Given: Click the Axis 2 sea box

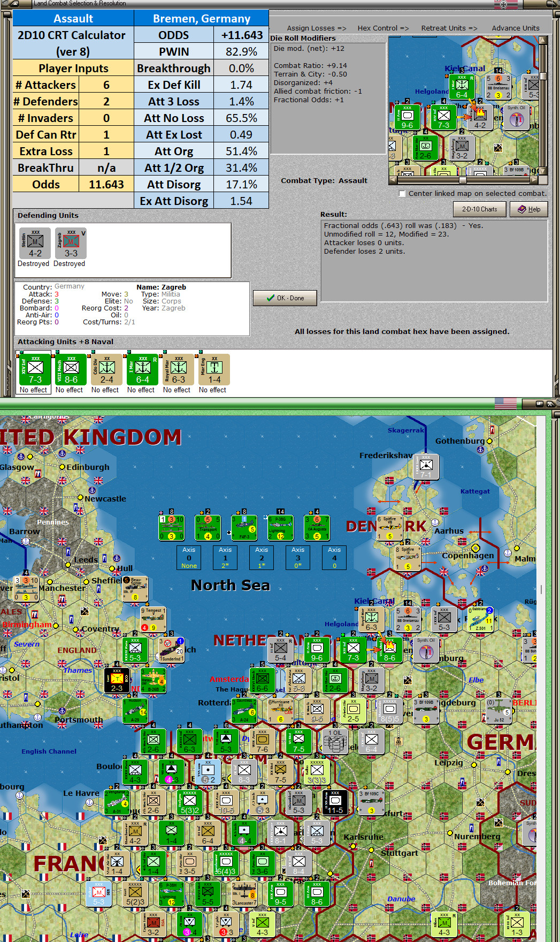Looking at the screenshot, I should click(x=262, y=558).
